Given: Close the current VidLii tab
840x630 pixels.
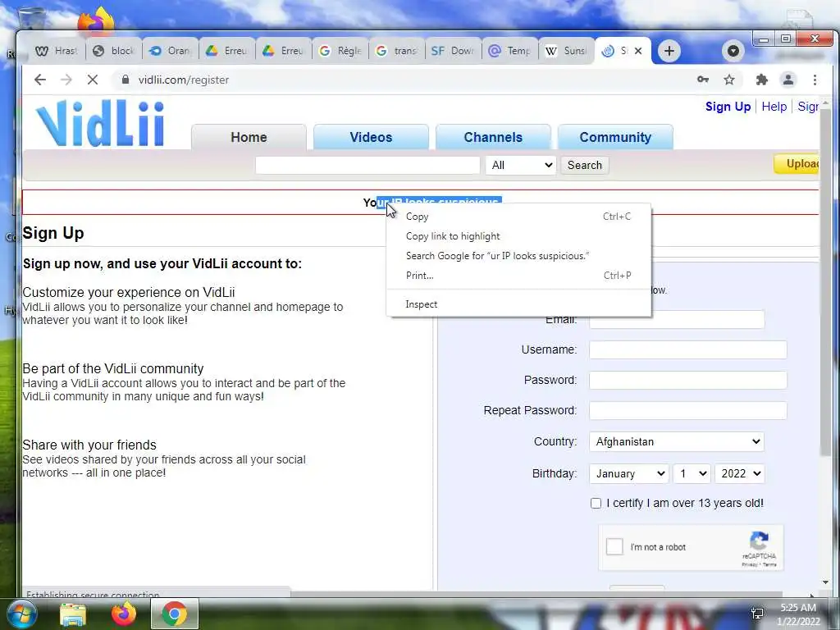Looking at the screenshot, I should click(x=638, y=51).
